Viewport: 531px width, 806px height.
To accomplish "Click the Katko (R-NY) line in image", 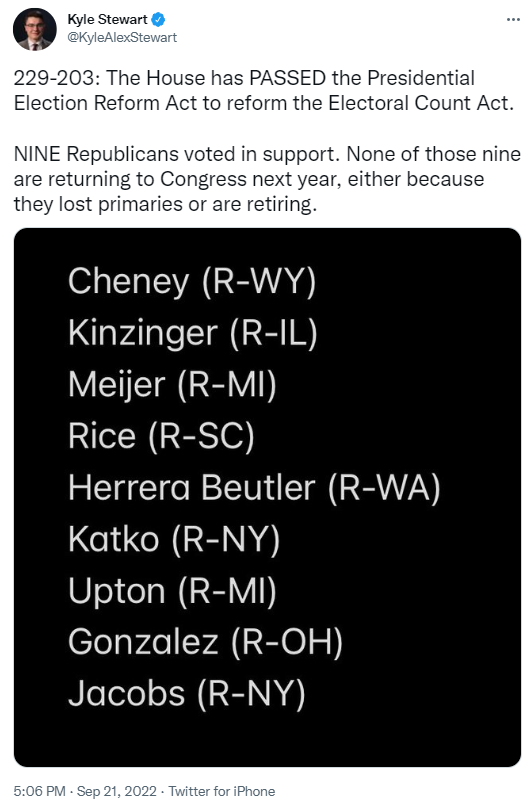I will [x=174, y=539].
